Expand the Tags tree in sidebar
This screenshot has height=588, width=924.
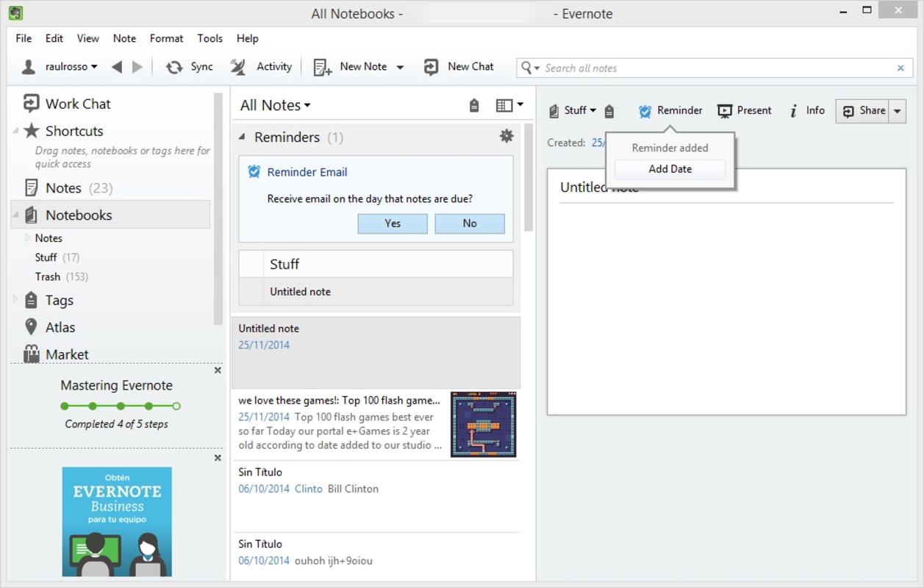(x=15, y=300)
